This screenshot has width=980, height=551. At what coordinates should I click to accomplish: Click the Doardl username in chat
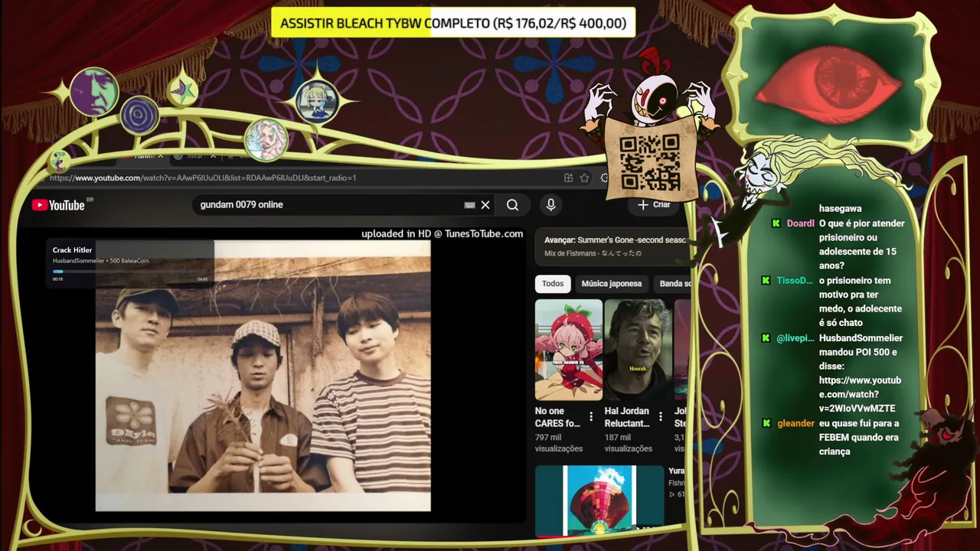(801, 223)
